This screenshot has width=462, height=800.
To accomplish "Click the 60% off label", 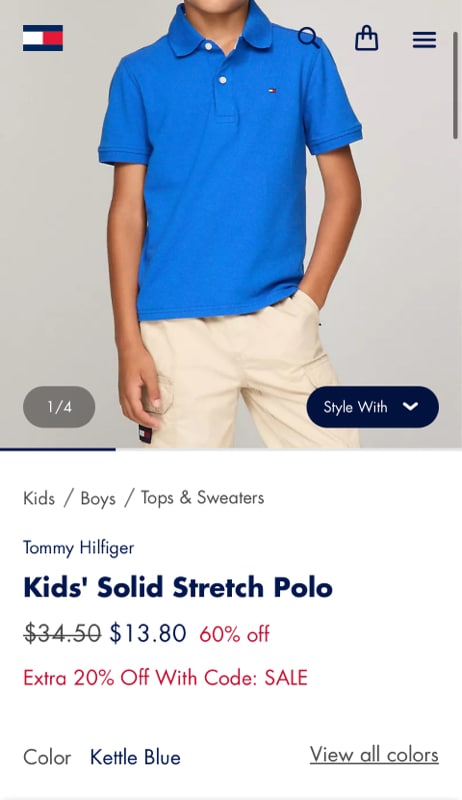I will 234,634.
